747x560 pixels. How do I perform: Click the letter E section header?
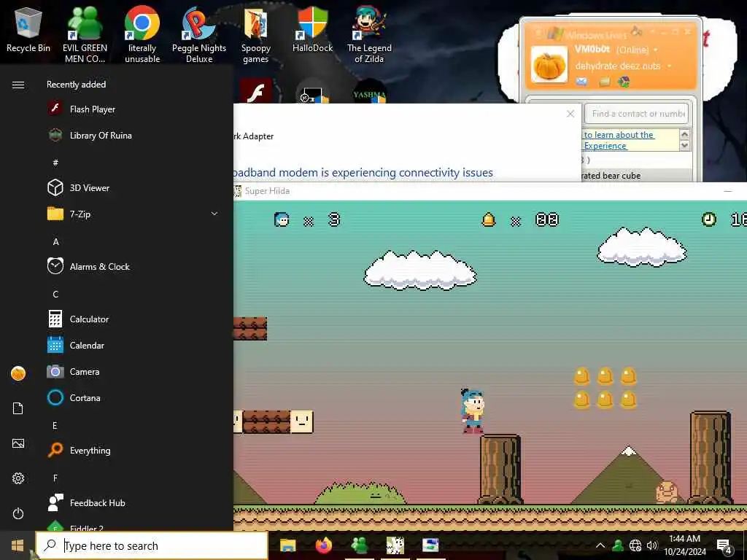pyautogui.click(x=55, y=425)
